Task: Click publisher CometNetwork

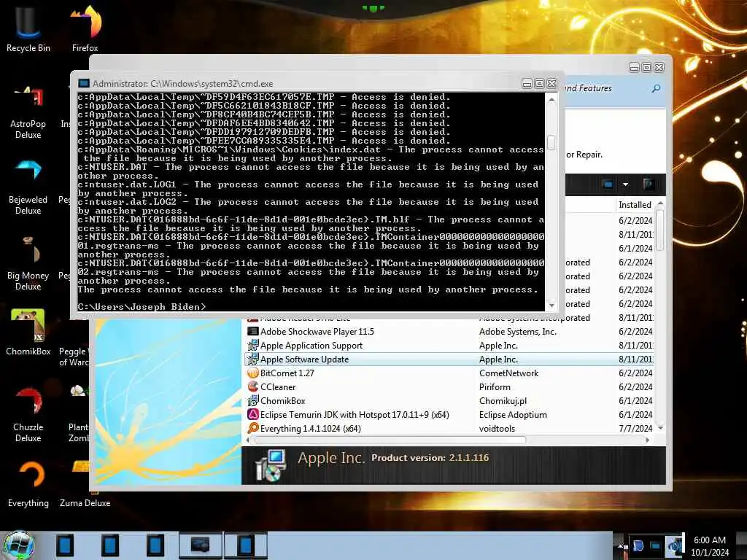Action: [508, 373]
